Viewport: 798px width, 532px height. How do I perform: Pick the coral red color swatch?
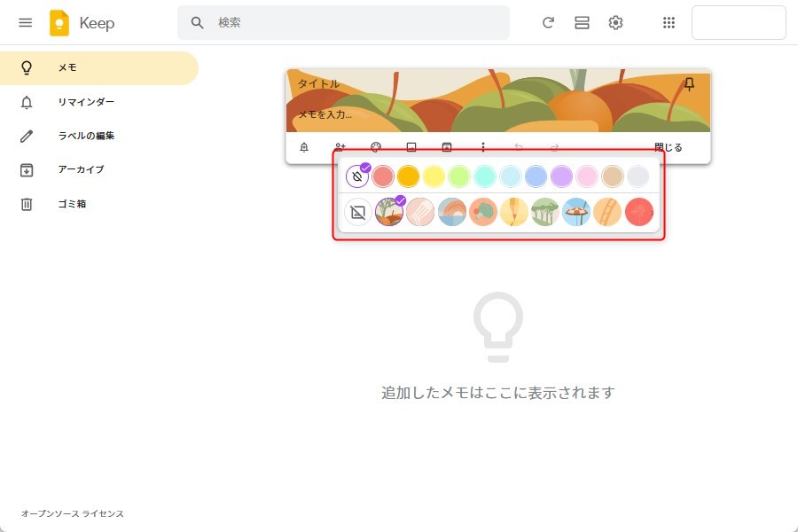click(383, 176)
